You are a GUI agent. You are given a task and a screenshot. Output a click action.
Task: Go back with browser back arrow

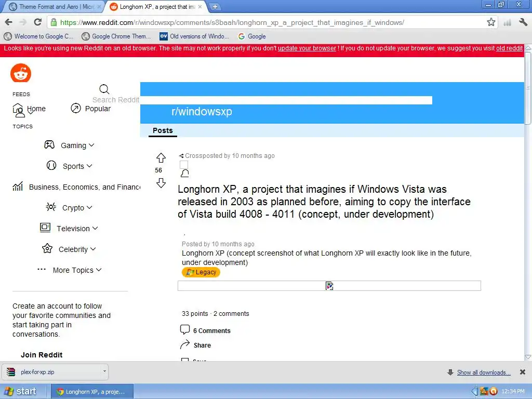[9, 22]
